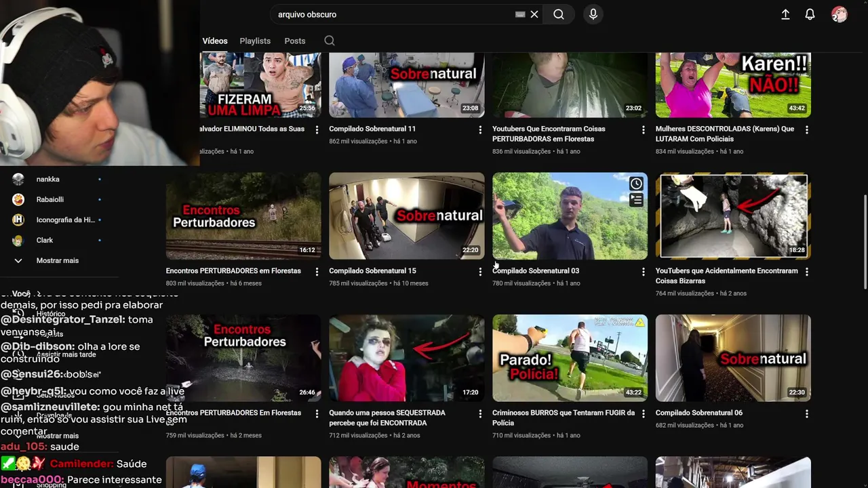Click '785 mil visualizações • há 10 meses' text
This screenshot has height=488, width=868.
378,283
